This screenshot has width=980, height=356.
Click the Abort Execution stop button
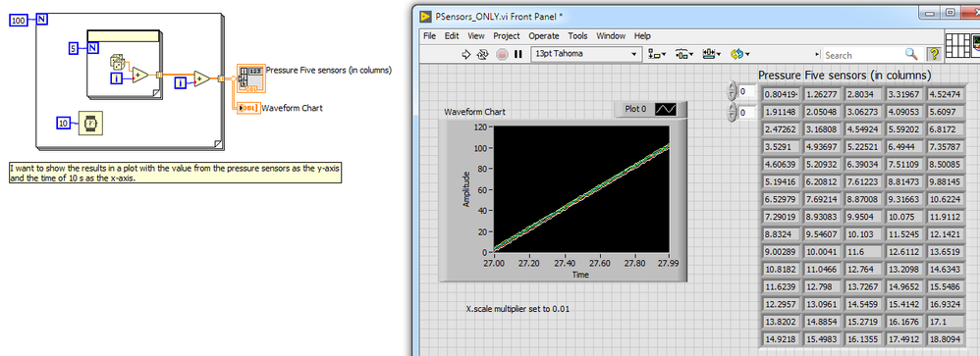[501, 54]
